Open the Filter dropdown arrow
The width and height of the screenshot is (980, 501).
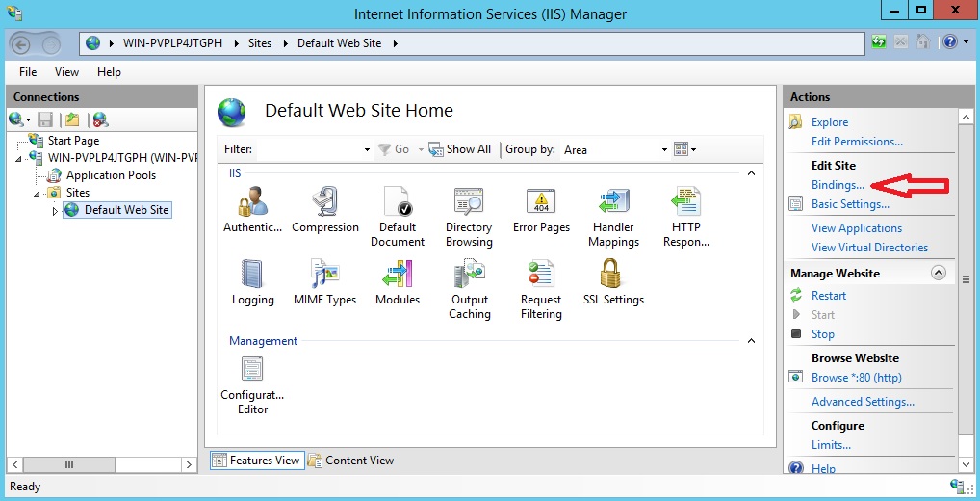pos(367,150)
